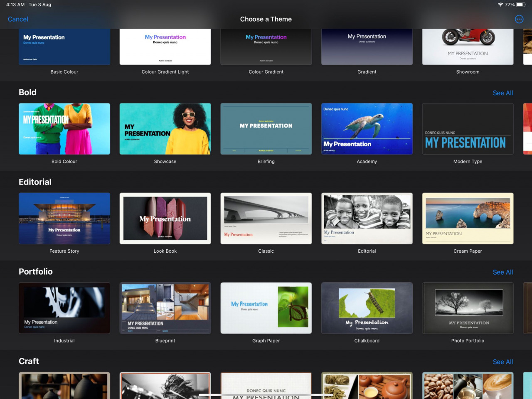This screenshot has height=399, width=532.
Task: Choose the Basic Colour theme thumbnail
Action: coord(64,47)
